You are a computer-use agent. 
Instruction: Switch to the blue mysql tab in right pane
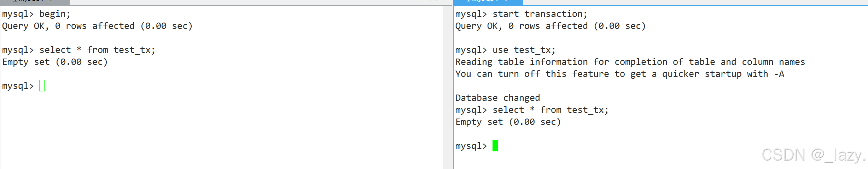(488, 2)
